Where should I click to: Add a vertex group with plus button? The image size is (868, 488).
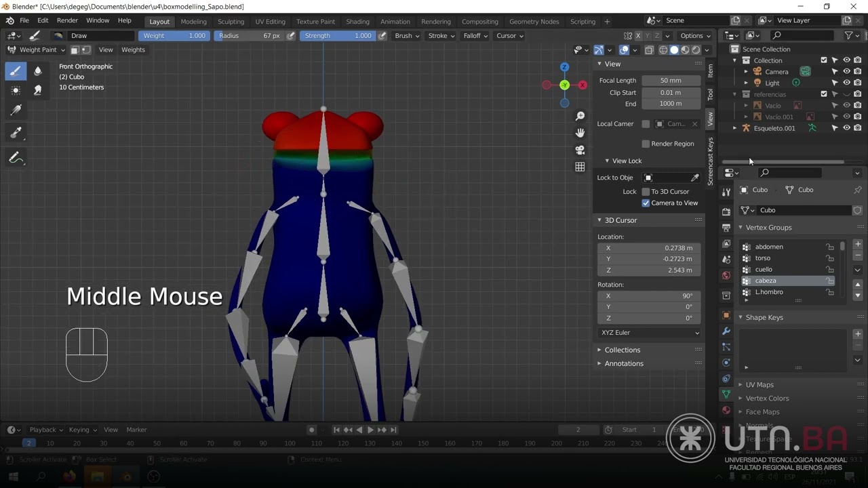pyautogui.click(x=858, y=244)
